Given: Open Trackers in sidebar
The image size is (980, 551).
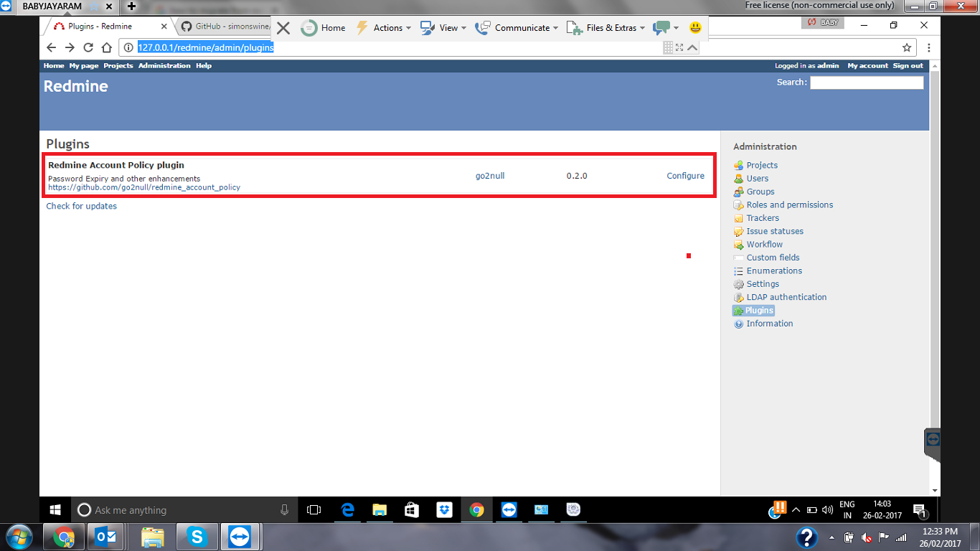Looking at the screenshot, I should tap(762, 218).
